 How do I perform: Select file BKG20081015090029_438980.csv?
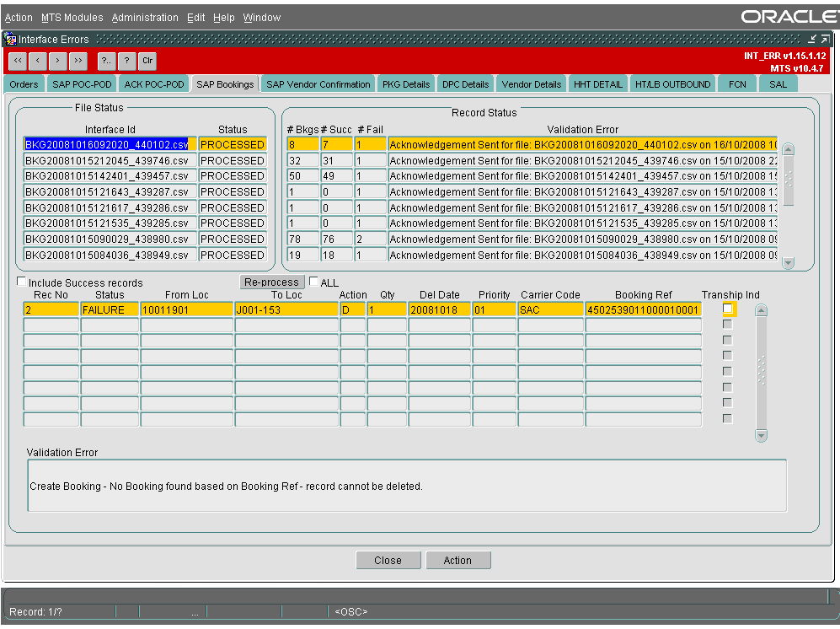click(x=110, y=239)
